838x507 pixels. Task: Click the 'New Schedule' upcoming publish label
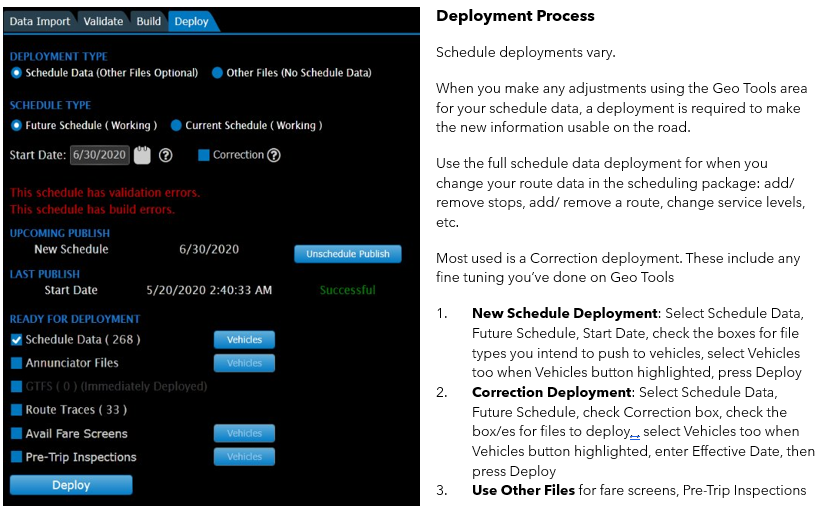pyautogui.click(x=71, y=249)
